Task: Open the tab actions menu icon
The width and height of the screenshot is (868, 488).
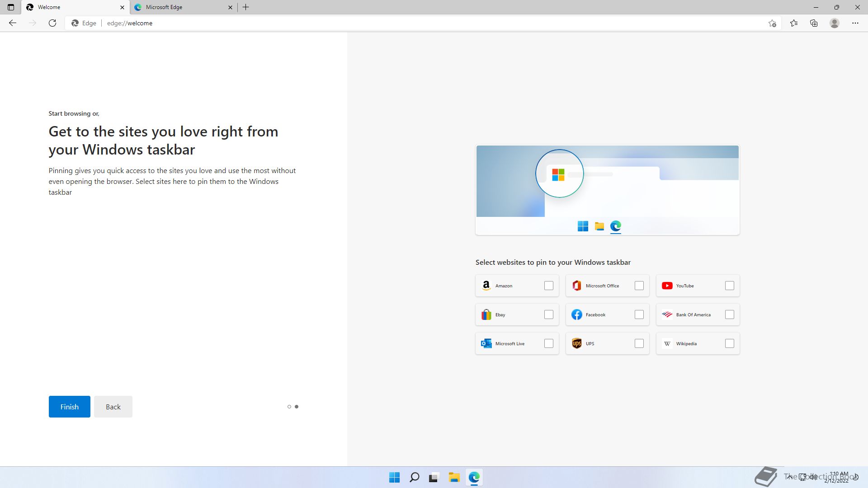Action: [x=11, y=7]
